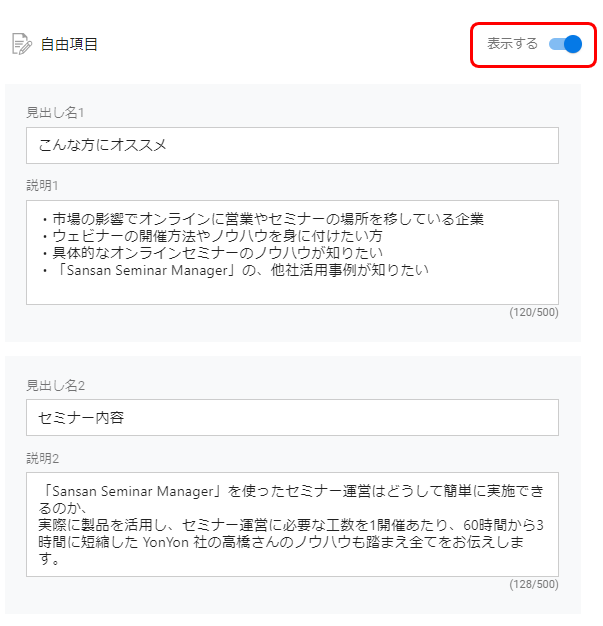Click the 説明2 label

pos(43,458)
